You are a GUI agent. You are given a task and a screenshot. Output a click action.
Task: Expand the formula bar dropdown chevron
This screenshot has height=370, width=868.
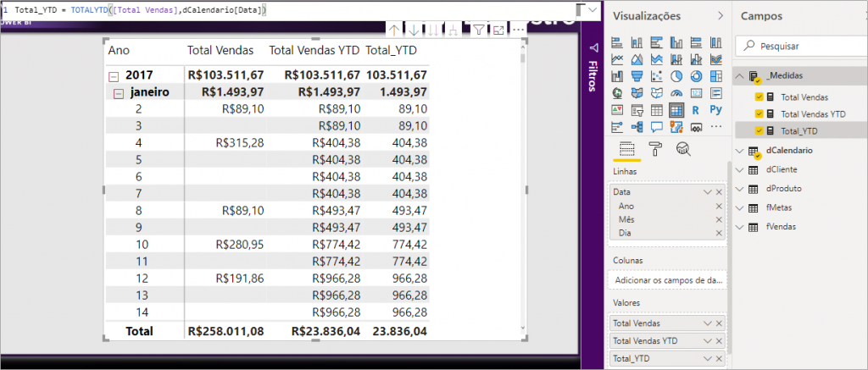591,10
